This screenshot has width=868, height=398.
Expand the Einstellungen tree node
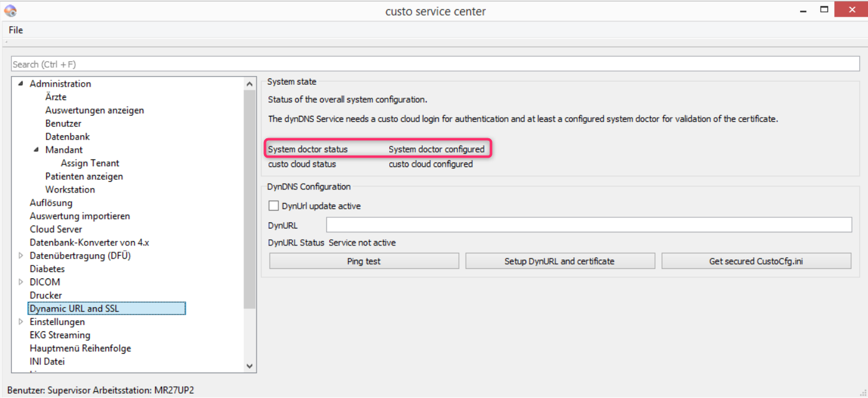coord(21,322)
